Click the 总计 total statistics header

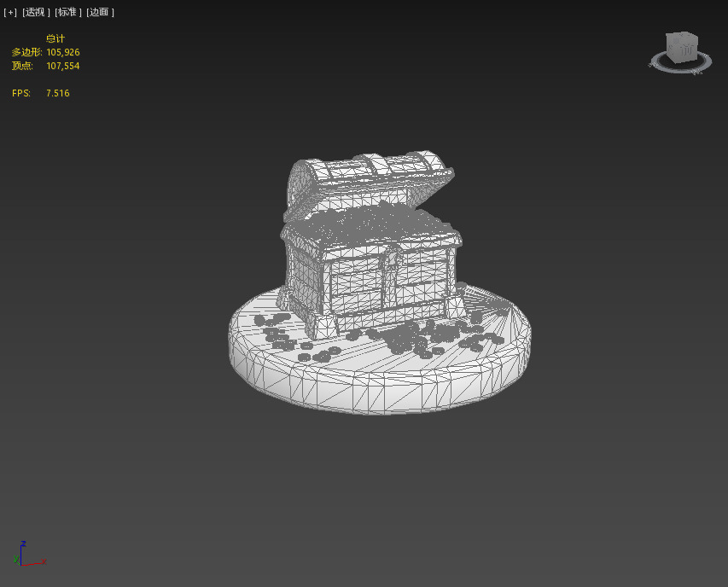55,38
